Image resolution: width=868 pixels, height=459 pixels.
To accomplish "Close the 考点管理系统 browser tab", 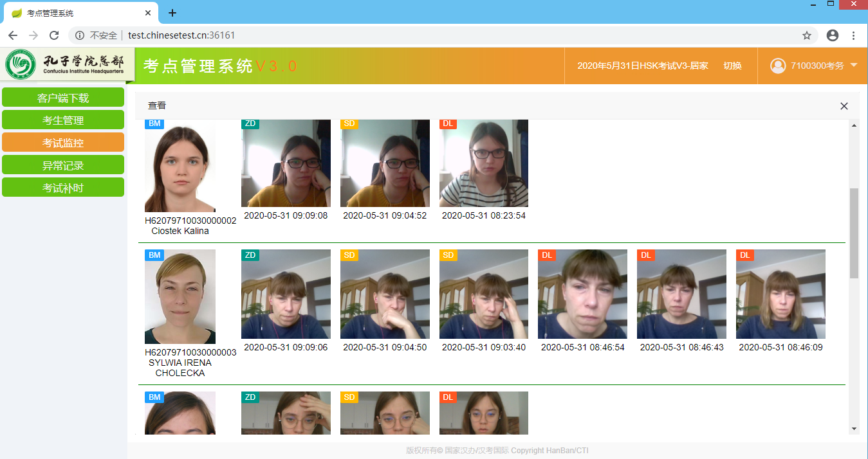I will click(148, 13).
